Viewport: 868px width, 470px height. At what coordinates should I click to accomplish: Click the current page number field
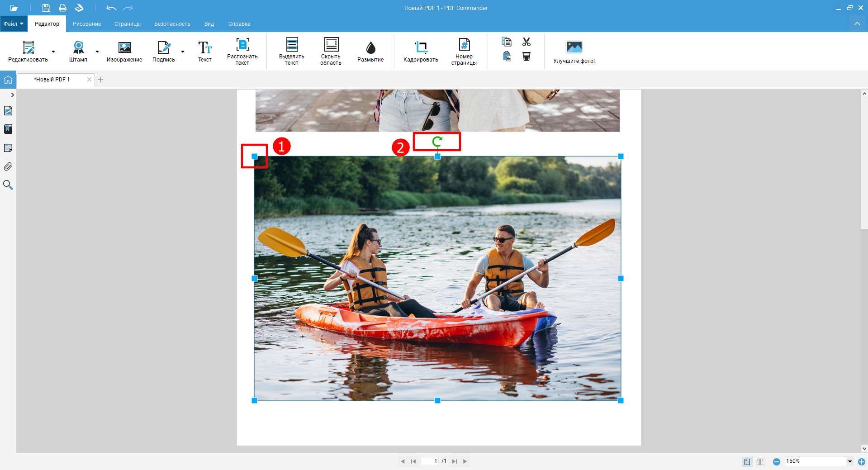(430, 461)
